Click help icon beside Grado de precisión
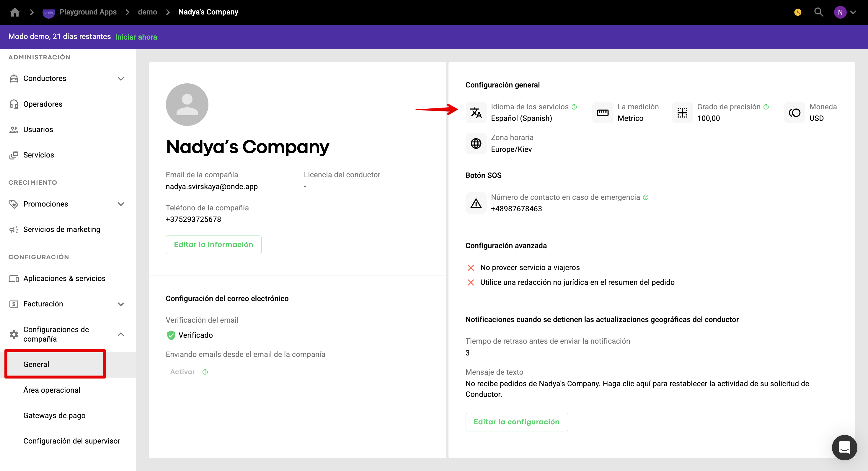The image size is (868, 471). point(766,107)
